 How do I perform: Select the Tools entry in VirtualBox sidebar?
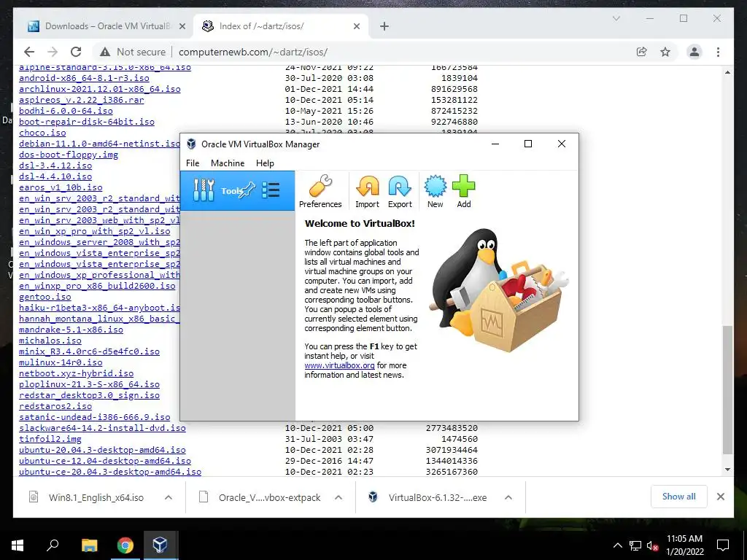(x=237, y=190)
